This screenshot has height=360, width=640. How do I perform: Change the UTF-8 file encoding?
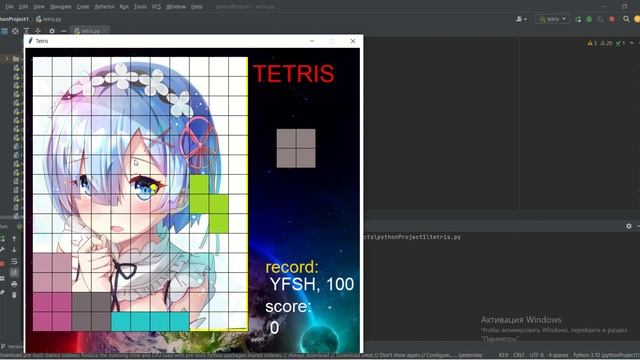536,355
